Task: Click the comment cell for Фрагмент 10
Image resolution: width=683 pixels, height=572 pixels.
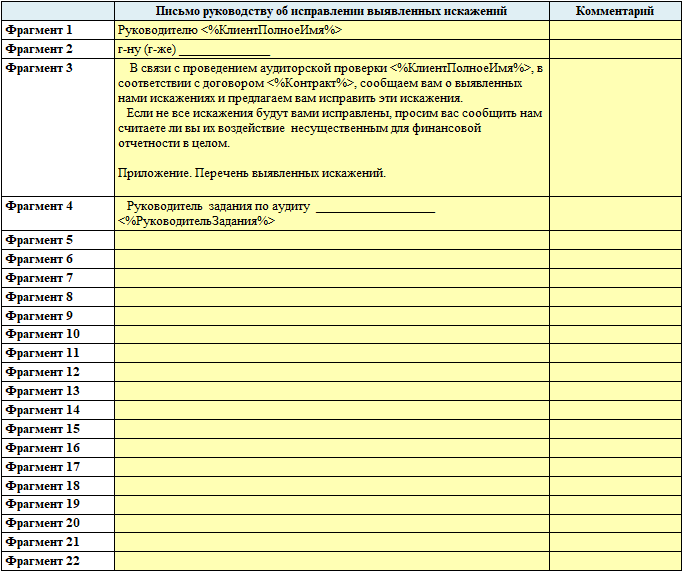Action: 615,334
